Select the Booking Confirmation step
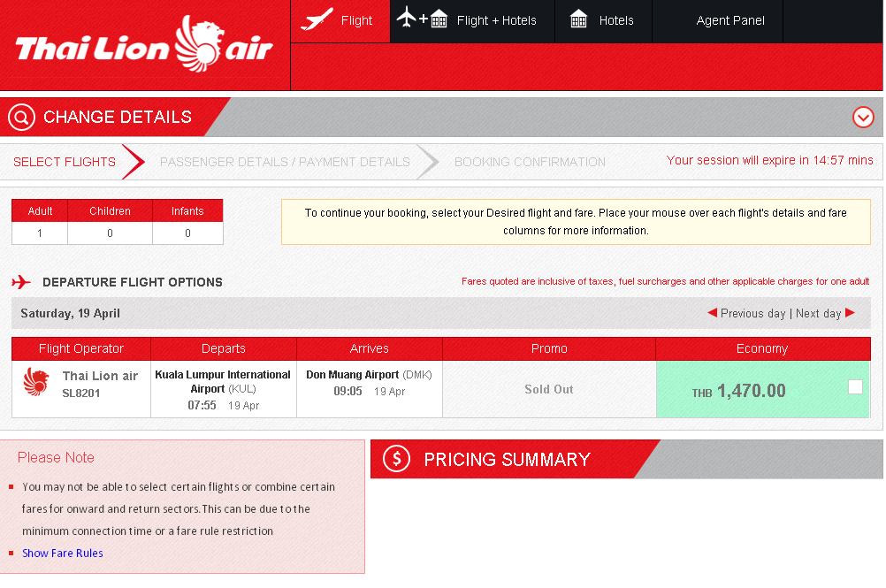Screen dimensions: 886x588 530,162
